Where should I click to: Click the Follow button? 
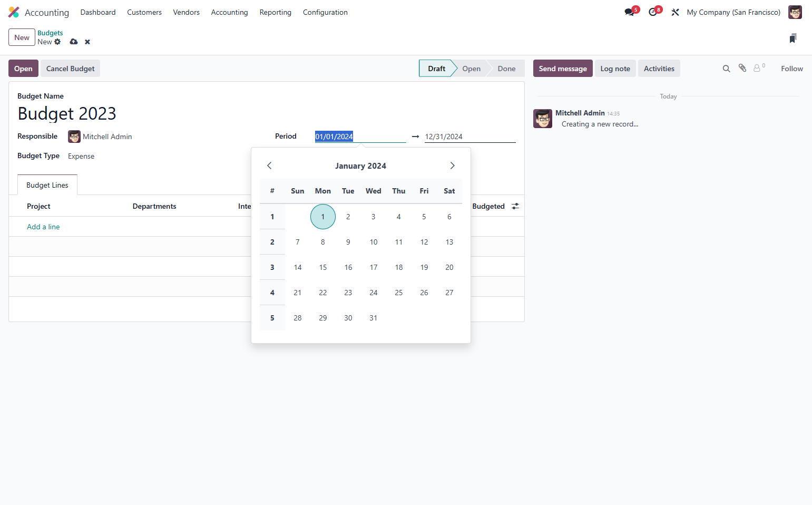pos(792,69)
